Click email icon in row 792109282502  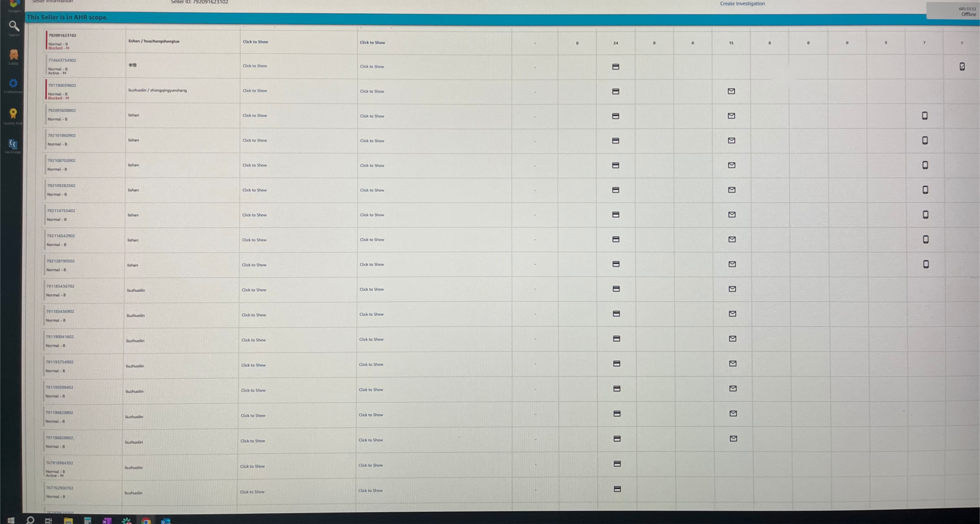point(732,190)
